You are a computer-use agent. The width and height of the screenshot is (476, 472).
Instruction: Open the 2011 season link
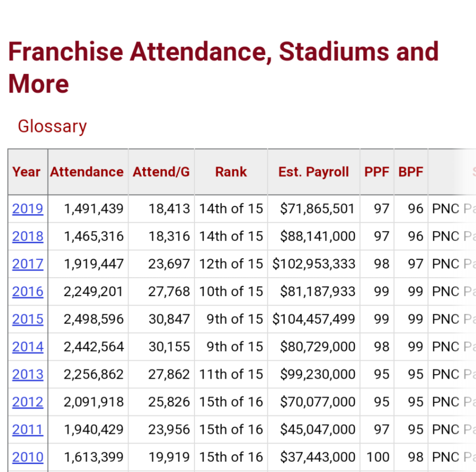[x=28, y=430]
